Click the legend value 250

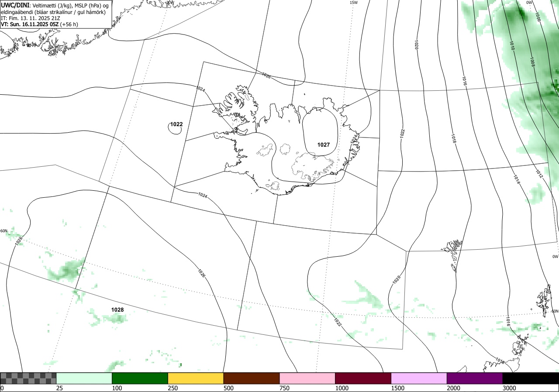coord(173,388)
